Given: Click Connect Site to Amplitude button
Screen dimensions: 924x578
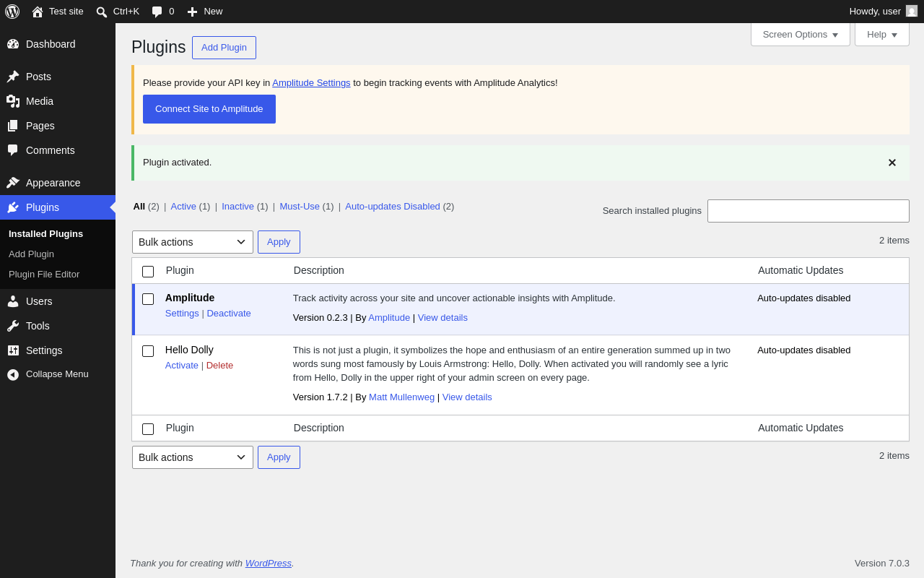Looking at the screenshot, I should [x=209, y=109].
